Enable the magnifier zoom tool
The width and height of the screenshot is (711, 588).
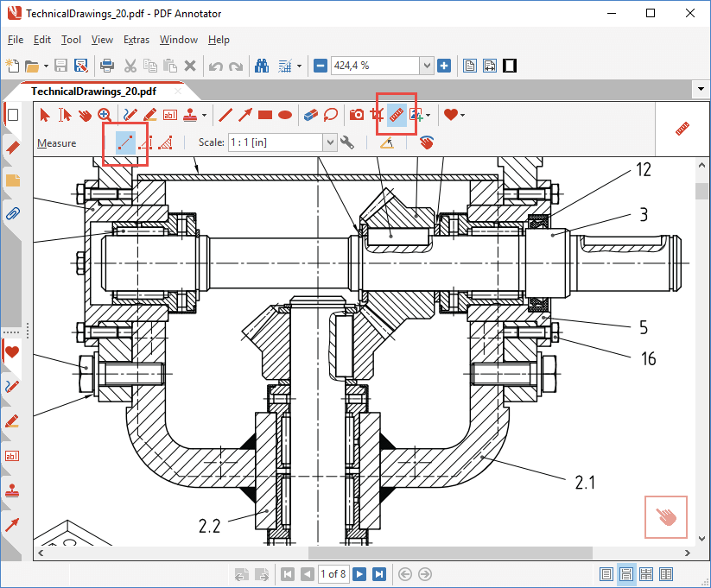(x=104, y=114)
